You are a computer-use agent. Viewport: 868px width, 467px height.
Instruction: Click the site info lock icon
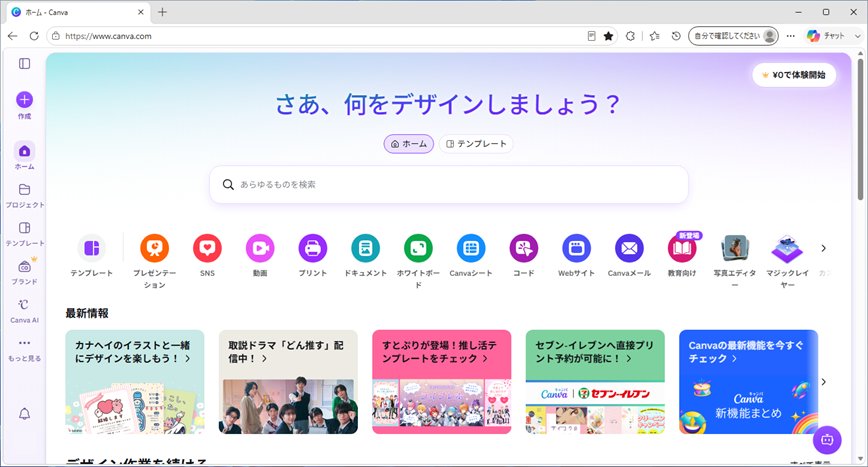point(55,36)
